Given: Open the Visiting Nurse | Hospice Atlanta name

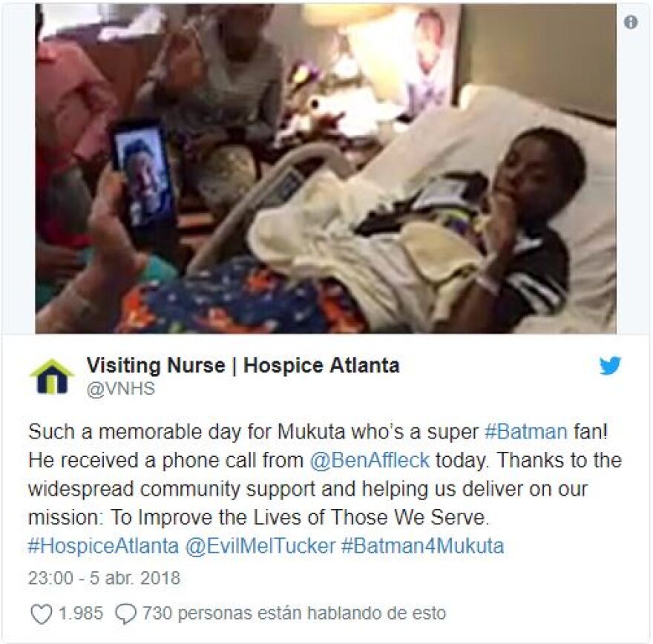Looking at the screenshot, I should click(x=243, y=366).
